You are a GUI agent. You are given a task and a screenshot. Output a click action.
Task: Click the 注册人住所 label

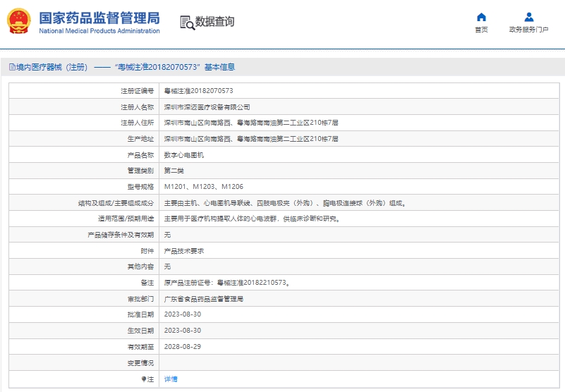138,123
